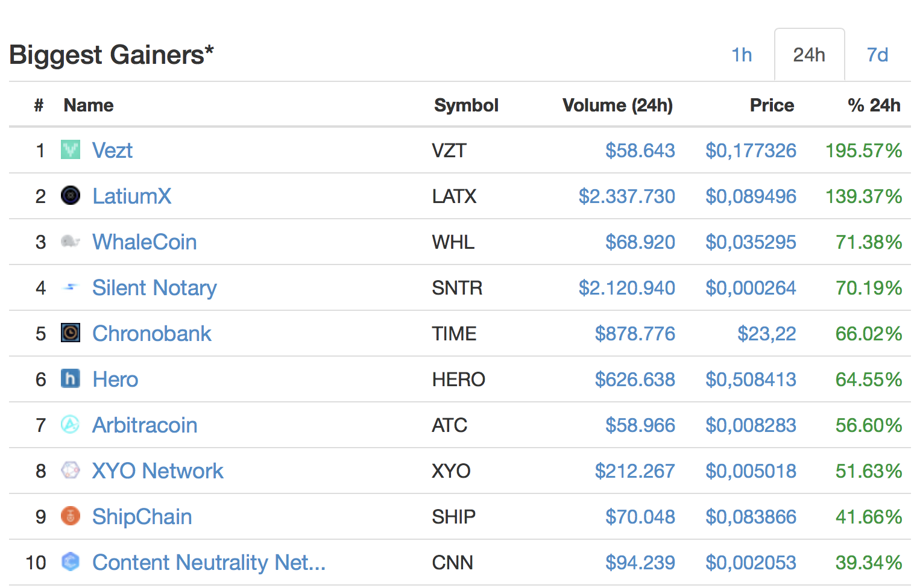Open the Vezt coin page link
This screenshot has height=588, width=914.
112,150
